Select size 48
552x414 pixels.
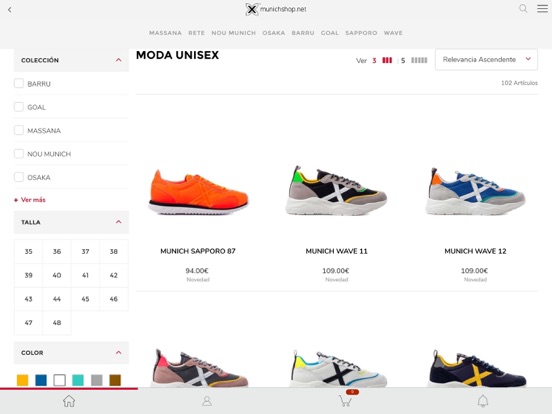pyautogui.click(x=57, y=322)
